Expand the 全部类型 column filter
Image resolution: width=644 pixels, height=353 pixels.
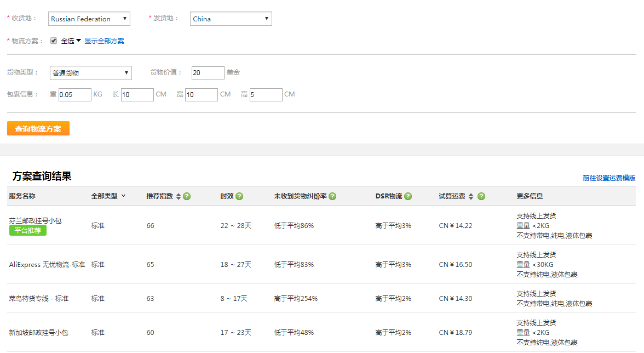[107, 196]
